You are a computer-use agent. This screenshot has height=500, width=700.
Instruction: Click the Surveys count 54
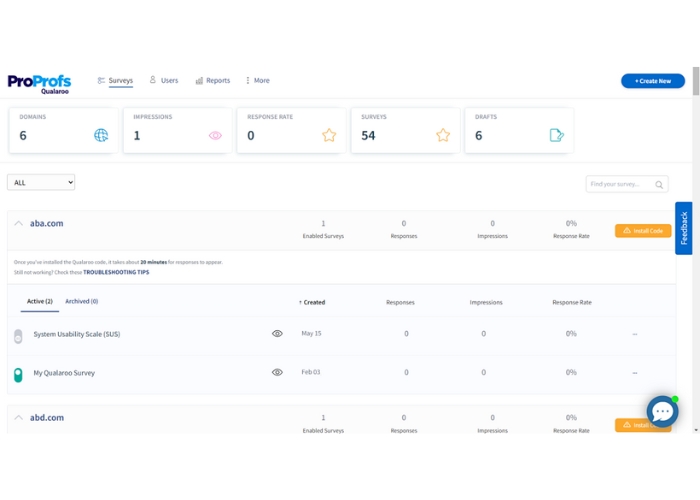(368, 135)
